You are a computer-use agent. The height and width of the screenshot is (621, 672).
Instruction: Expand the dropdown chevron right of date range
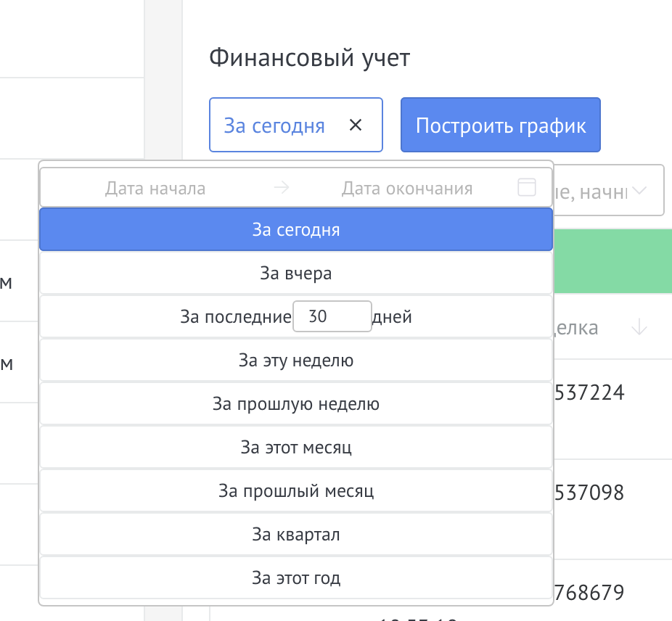point(639,192)
